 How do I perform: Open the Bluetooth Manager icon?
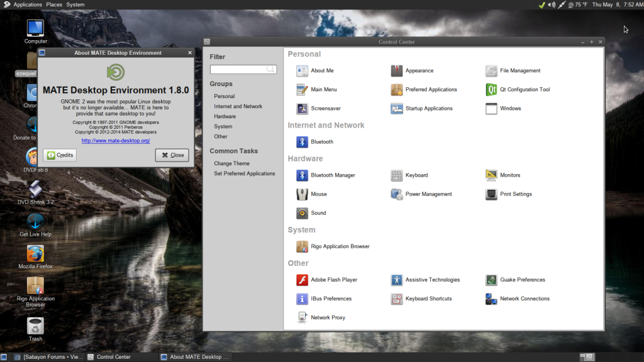(302, 175)
